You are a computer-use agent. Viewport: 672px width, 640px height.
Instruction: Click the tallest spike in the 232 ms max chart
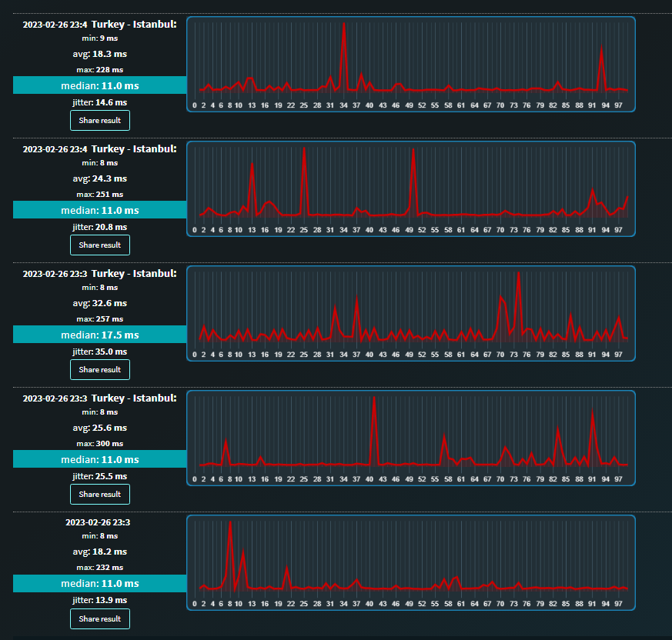tap(230, 525)
